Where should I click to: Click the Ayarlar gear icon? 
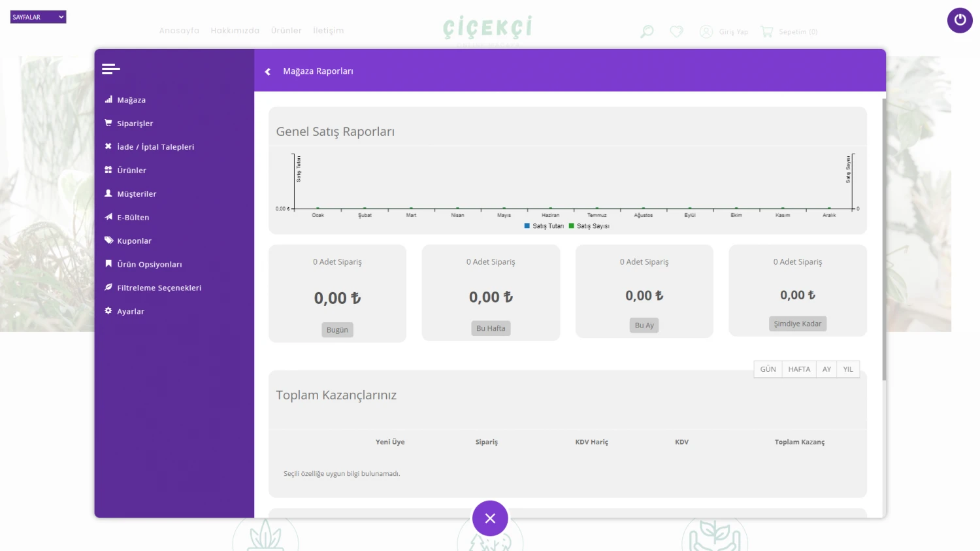(108, 311)
